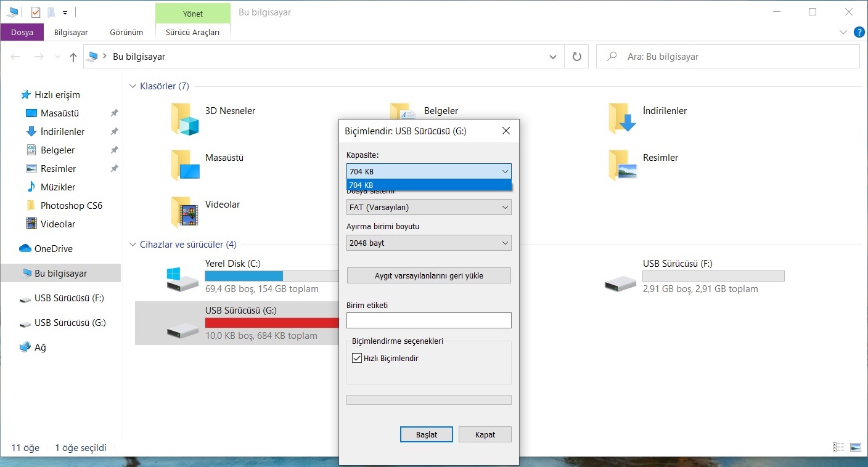Open the Dosya sistemi FAT dropdown
Screen dimensions: 868x467
(x=428, y=207)
